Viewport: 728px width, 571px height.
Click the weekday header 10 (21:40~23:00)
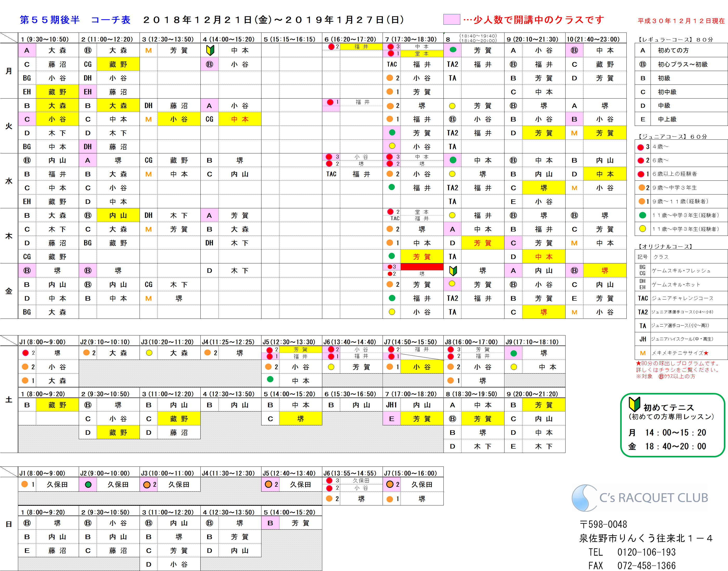(593, 39)
